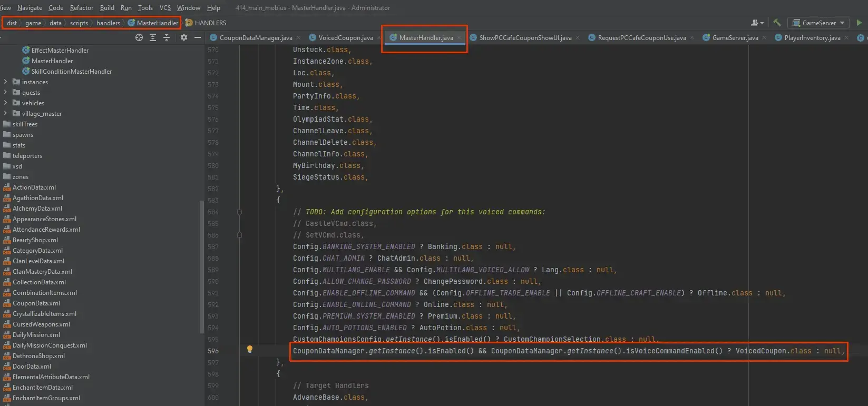
Task: Run GameServer with the green play icon
Action: point(859,23)
